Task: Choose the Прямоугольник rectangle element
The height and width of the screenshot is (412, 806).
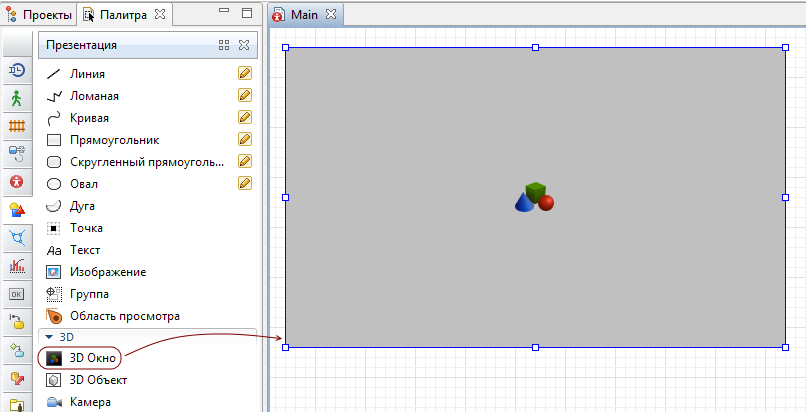Action: pyautogui.click(x=114, y=140)
